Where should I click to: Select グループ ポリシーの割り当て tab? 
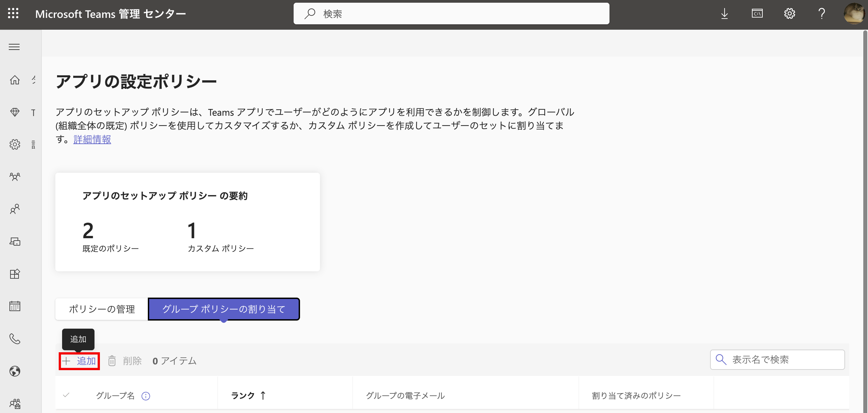point(224,309)
